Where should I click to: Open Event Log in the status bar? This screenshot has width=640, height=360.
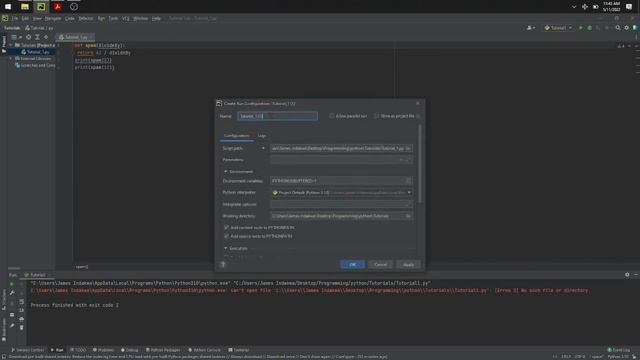[619, 350]
